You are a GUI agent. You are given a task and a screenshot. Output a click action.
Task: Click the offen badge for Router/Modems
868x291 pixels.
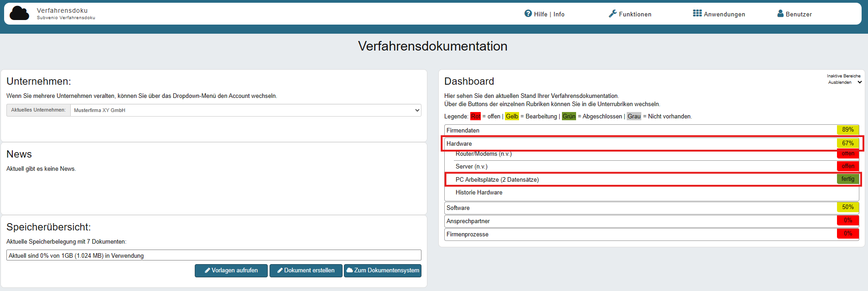848,153
